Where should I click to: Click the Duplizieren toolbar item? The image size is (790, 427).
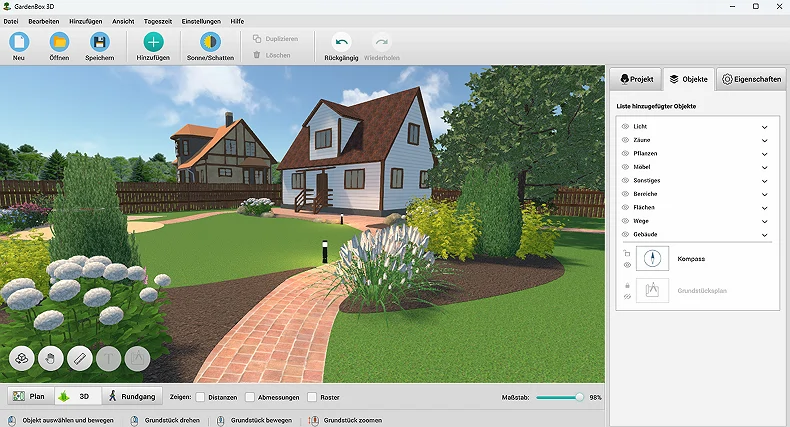pyautogui.click(x=276, y=39)
